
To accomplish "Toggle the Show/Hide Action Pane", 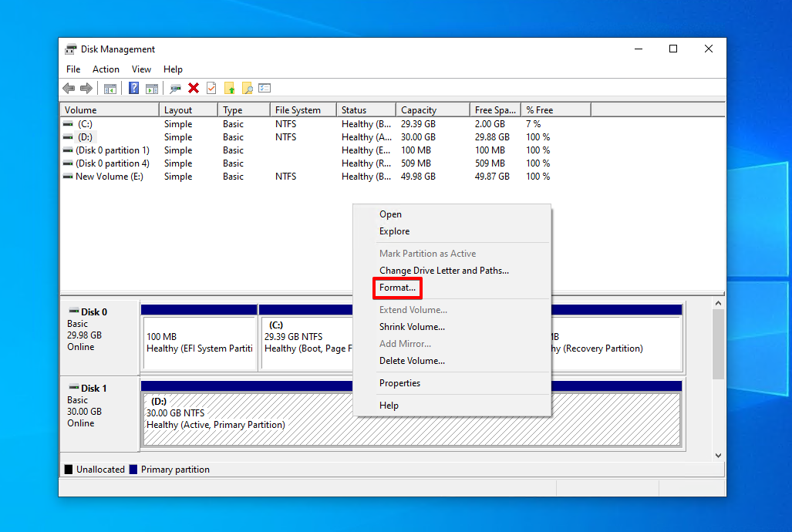I will (152, 88).
